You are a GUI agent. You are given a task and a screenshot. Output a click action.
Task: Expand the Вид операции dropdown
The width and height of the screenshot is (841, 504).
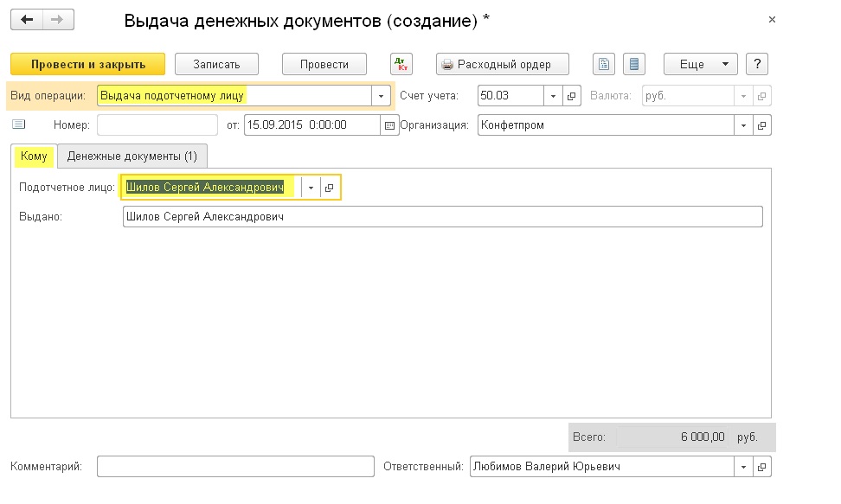point(381,96)
